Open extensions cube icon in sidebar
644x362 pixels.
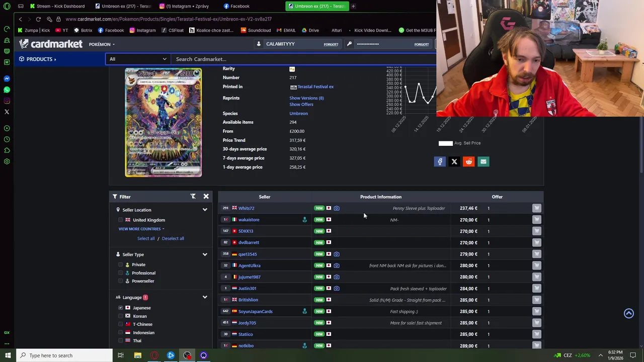(x=7, y=150)
